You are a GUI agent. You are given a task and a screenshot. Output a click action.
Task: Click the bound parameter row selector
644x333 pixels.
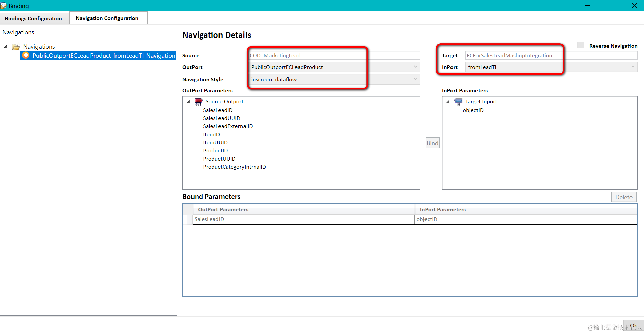pyautogui.click(x=188, y=219)
